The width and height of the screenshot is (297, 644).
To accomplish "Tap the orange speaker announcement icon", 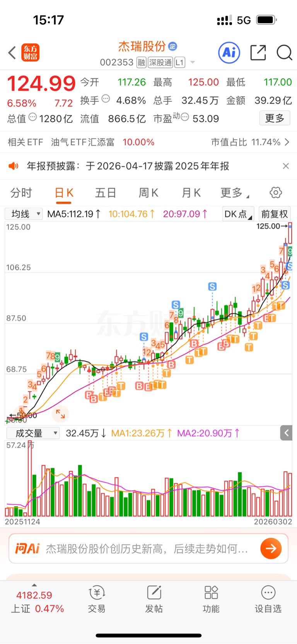I will tap(14, 166).
